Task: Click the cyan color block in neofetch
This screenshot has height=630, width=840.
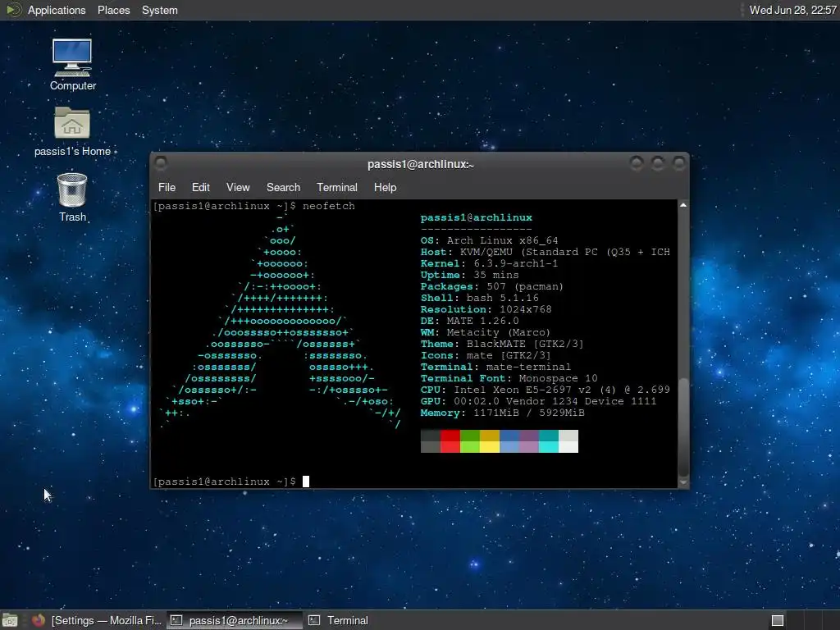Action: 549,441
